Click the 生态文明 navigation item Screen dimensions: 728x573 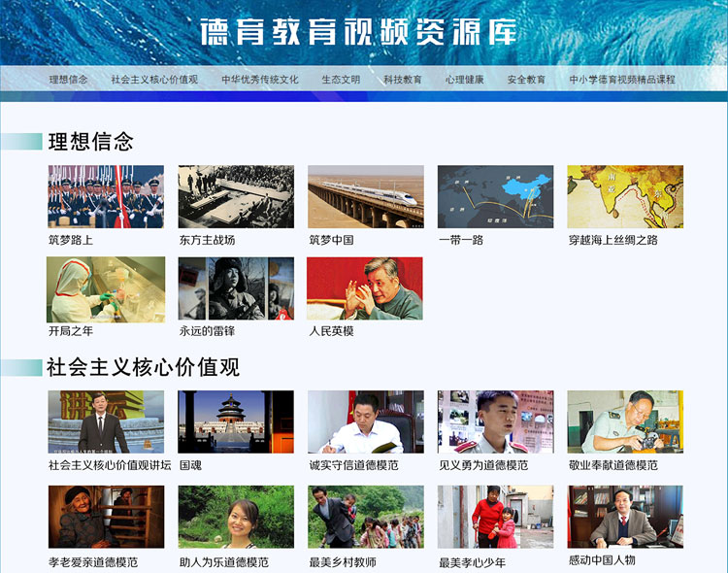point(341,80)
